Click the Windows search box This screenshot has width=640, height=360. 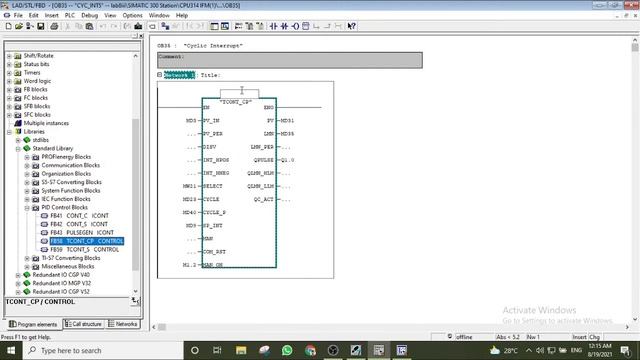point(103,350)
